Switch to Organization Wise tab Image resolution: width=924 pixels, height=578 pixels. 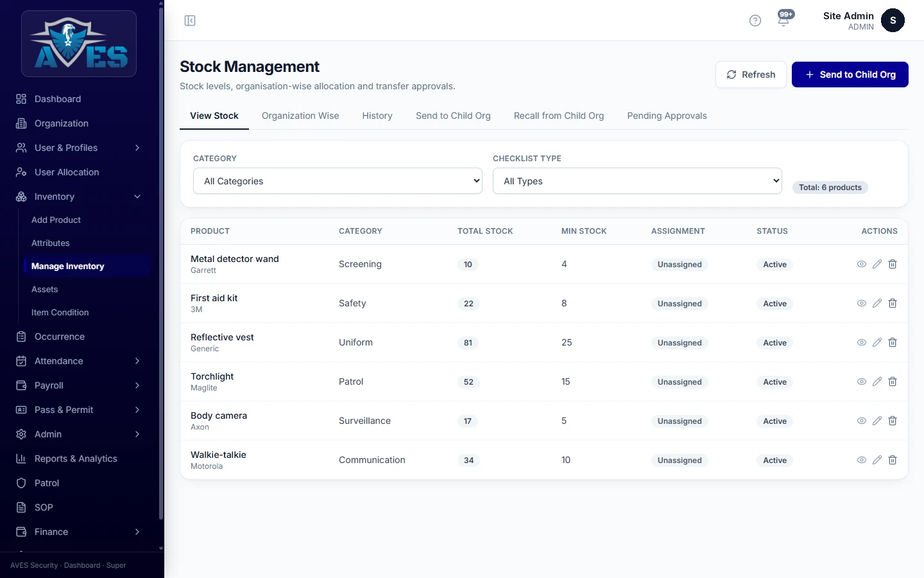(x=300, y=116)
